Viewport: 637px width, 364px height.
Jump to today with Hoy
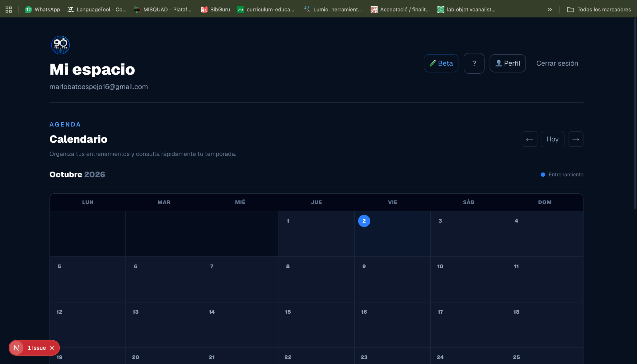pos(552,139)
